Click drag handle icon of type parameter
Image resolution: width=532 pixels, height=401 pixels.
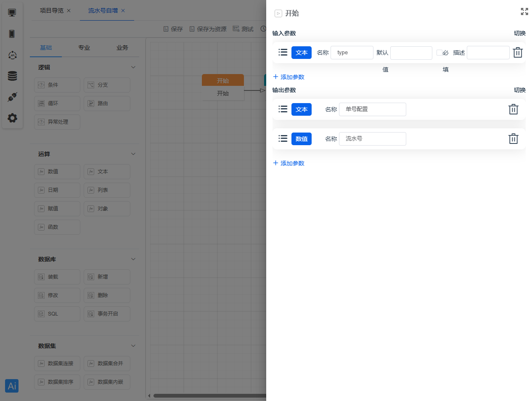[x=283, y=52]
